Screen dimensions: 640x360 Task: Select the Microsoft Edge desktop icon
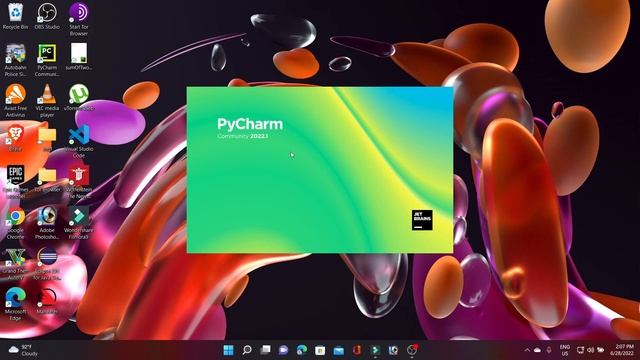pyautogui.click(x=15, y=304)
